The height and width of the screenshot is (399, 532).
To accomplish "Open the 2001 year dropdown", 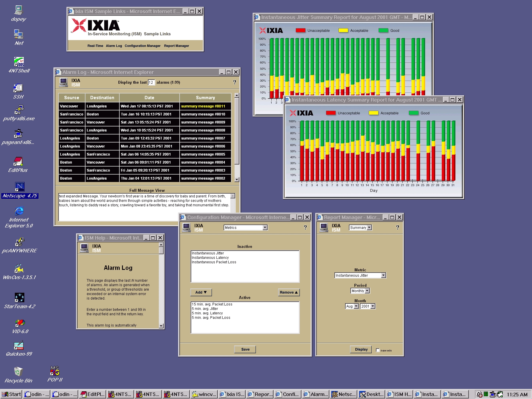I will click(x=368, y=306).
